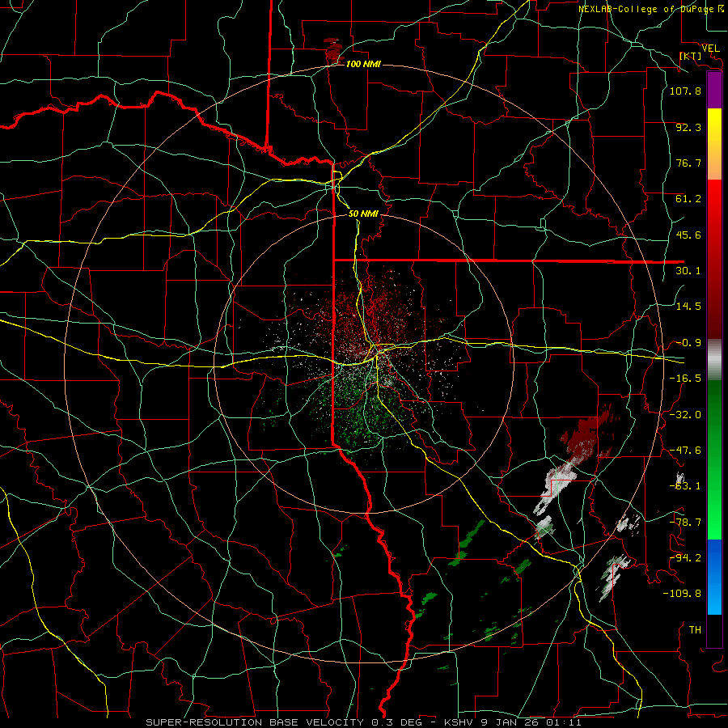Click the 107.8 velocity scale value
The height and width of the screenshot is (728, 728).
[685, 91]
